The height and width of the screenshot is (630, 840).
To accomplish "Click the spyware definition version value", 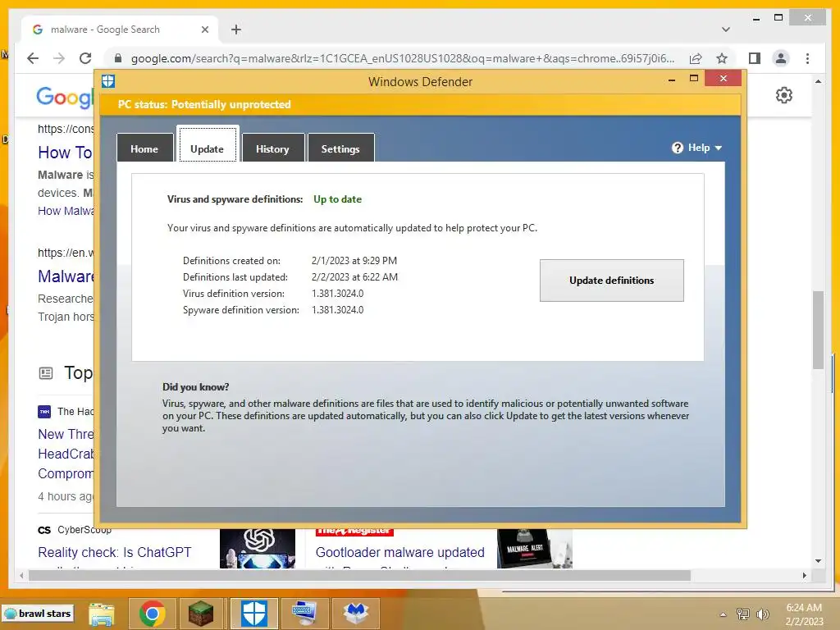I will pyautogui.click(x=337, y=310).
